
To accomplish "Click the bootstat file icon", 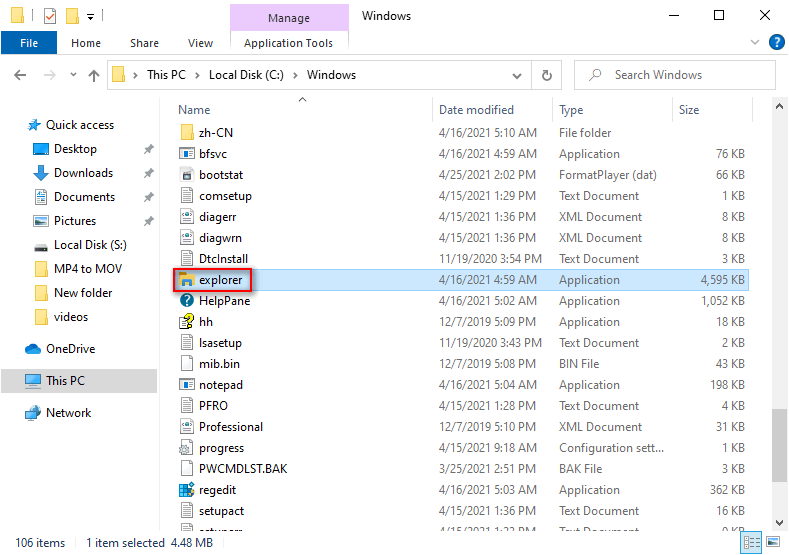I will point(187,175).
